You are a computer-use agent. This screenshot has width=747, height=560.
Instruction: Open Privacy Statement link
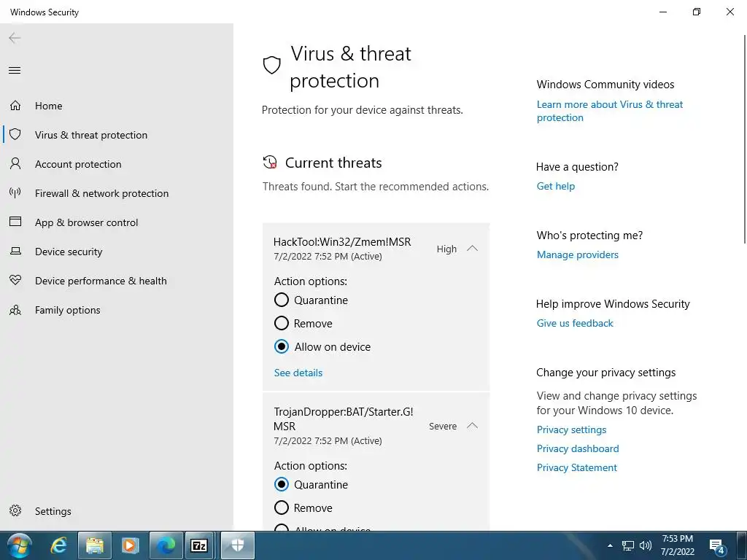(x=576, y=467)
